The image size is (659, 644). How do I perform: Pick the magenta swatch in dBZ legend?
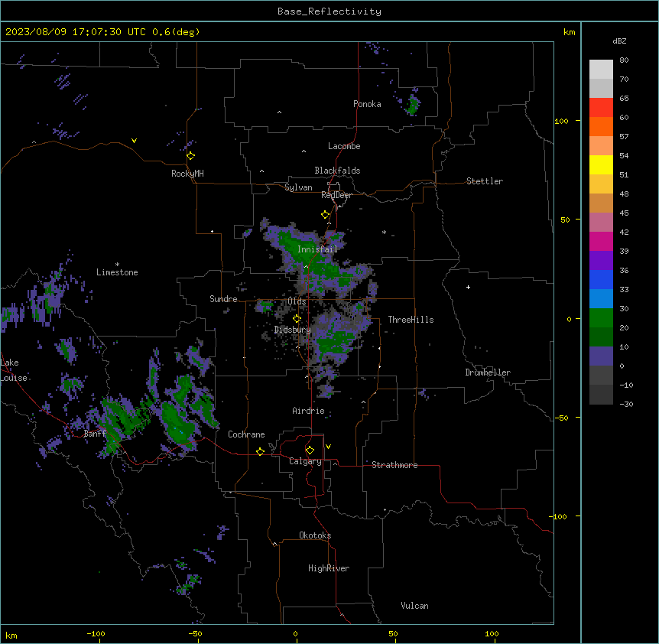coord(601,241)
